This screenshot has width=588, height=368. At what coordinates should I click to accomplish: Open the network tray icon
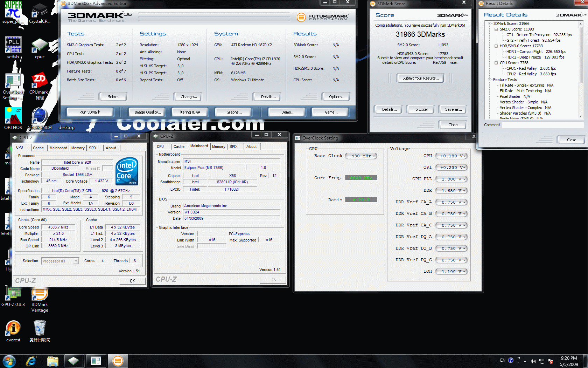pos(541,361)
